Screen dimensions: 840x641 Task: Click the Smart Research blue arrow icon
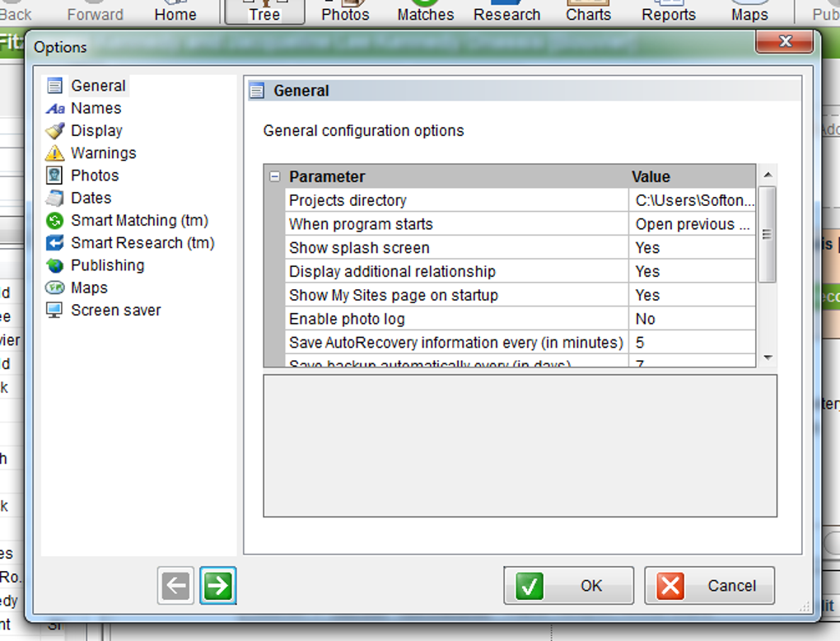(54, 243)
